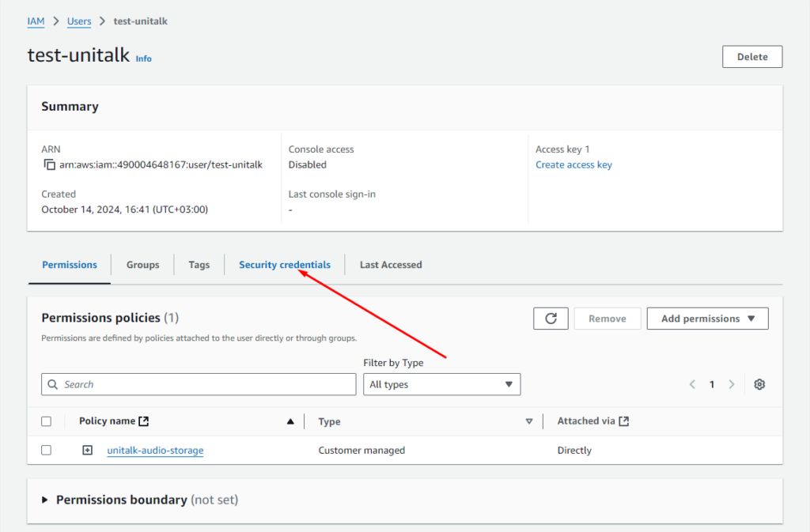Open the Last Accessed tab
810x532 pixels.
(x=391, y=265)
